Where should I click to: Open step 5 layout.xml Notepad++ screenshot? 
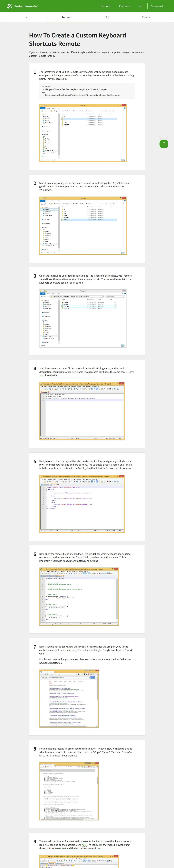(82, 503)
